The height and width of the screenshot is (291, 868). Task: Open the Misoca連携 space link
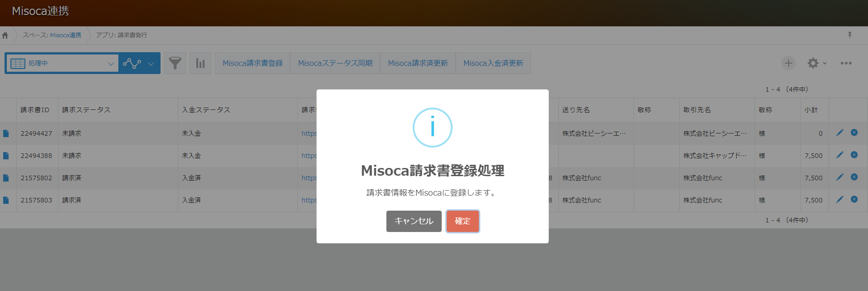(x=66, y=35)
